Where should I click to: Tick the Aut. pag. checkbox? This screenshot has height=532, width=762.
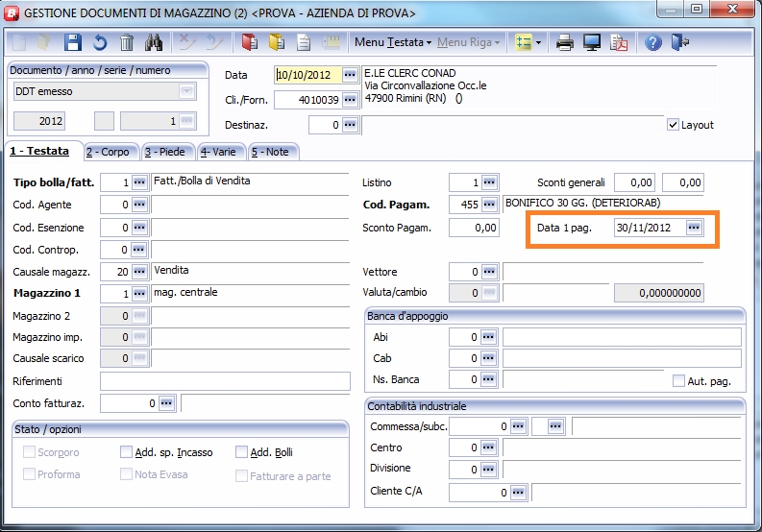tap(678, 380)
